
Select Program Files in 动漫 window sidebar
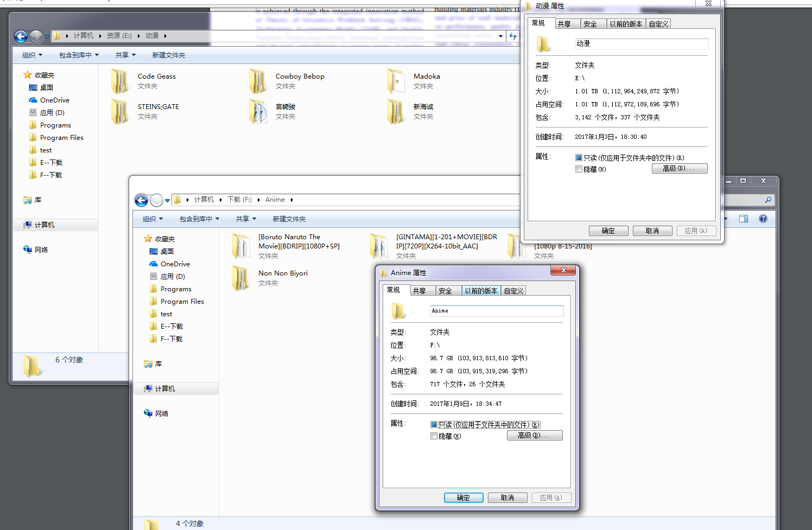[x=56, y=138]
